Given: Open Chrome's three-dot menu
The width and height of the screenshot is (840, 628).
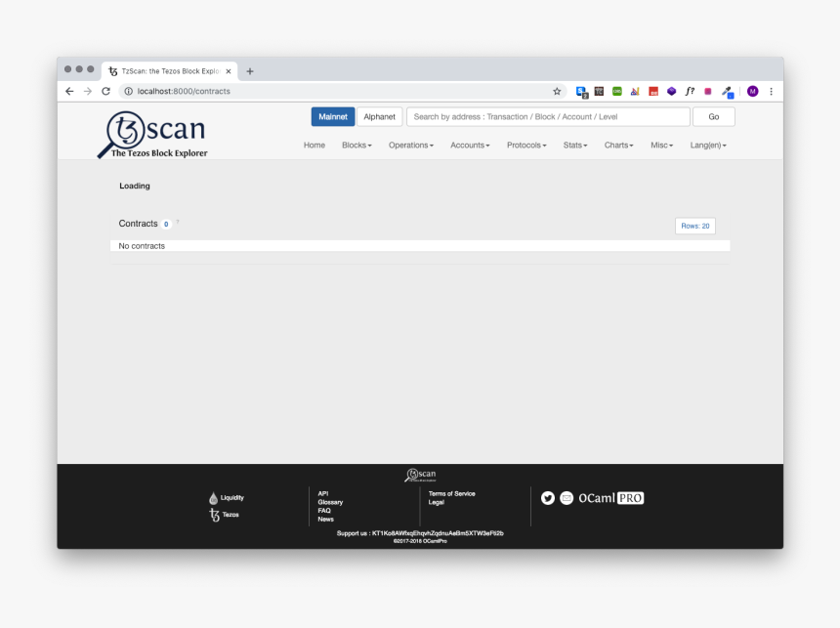Looking at the screenshot, I should pos(771,91).
